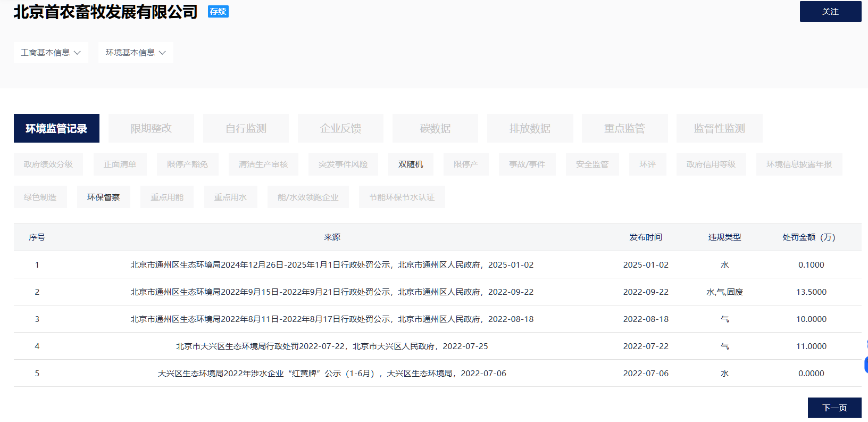The image size is (868, 422).
Task: Go to the next page with 下一页
Action: [x=834, y=408]
